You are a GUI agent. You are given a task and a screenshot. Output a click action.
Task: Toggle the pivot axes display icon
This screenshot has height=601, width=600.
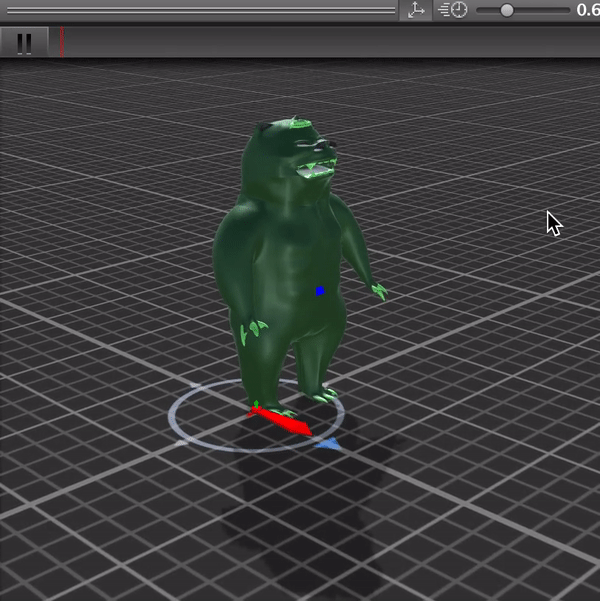416,10
